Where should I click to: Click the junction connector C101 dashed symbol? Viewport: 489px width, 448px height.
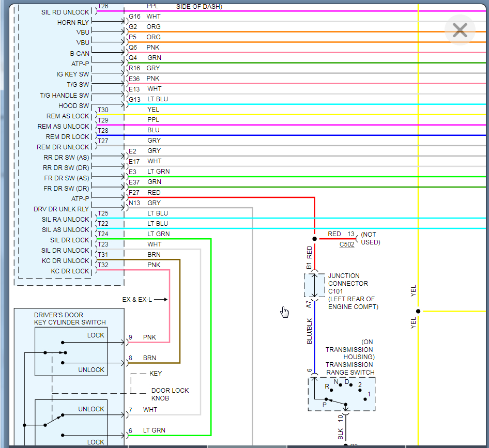[314, 285]
